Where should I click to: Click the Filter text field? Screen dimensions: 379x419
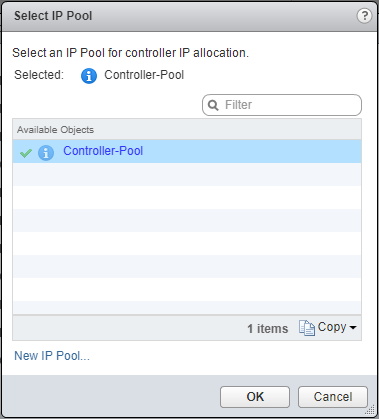pos(282,105)
